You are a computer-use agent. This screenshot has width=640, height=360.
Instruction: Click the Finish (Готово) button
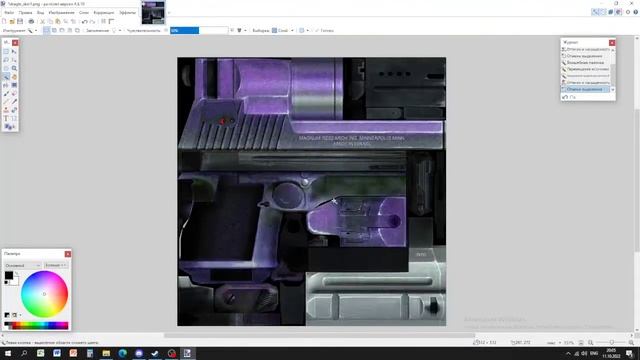click(324, 30)
